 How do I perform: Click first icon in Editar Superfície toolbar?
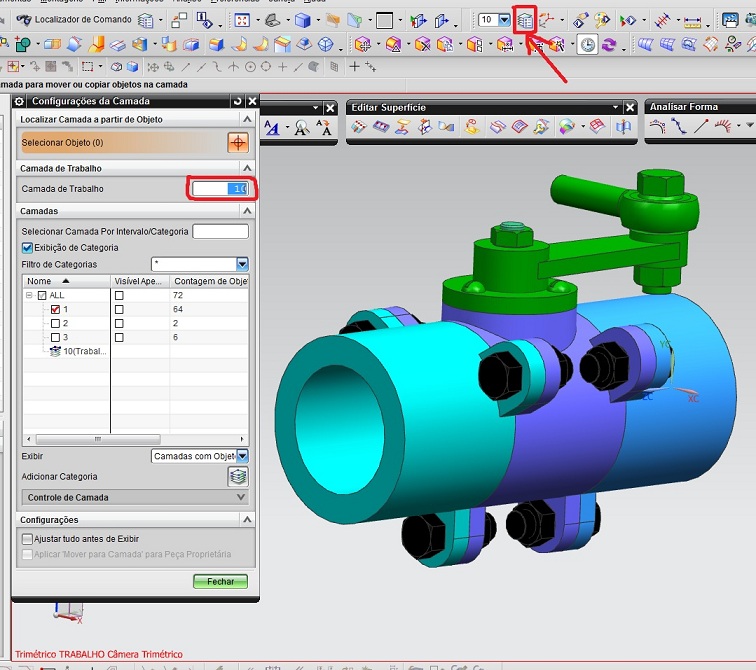click(x=359, y=127)
